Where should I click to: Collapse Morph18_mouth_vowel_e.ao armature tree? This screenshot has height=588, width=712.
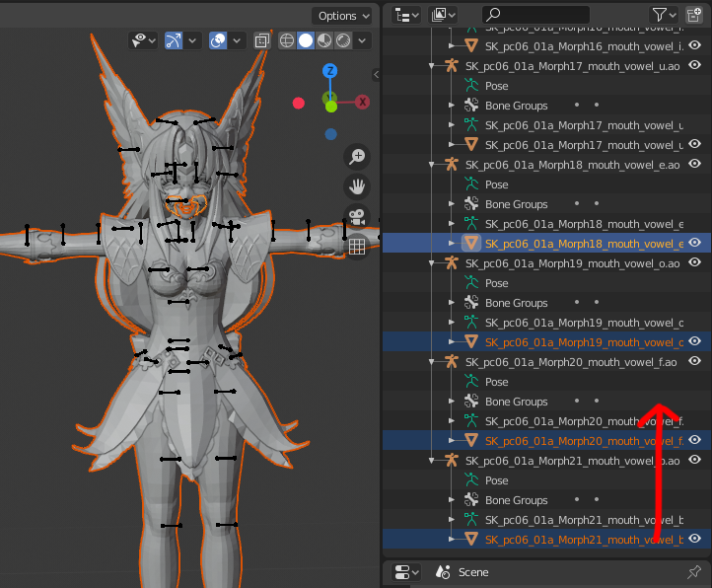(431, 165)
